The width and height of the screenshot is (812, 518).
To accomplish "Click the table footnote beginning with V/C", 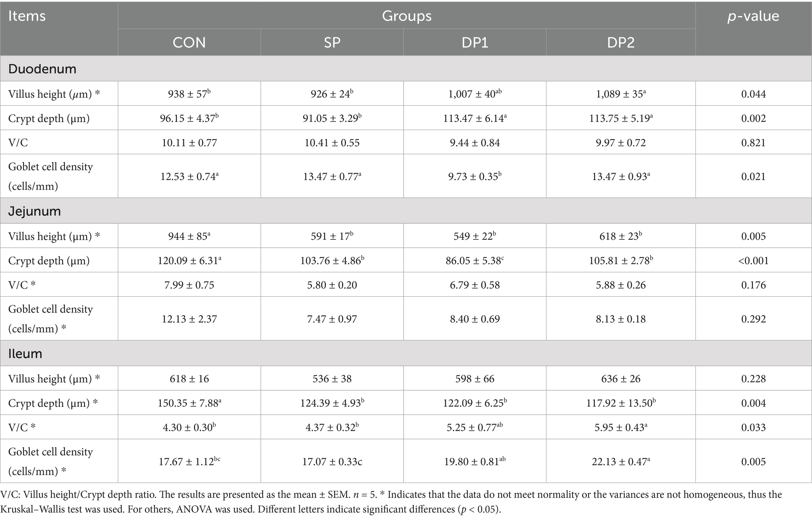I will [391, 501].
